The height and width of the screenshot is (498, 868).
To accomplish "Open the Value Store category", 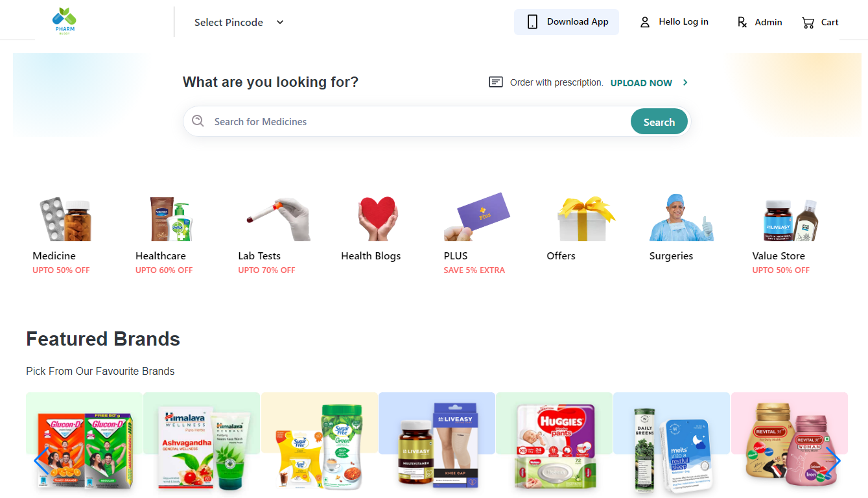I will point(790,220).
